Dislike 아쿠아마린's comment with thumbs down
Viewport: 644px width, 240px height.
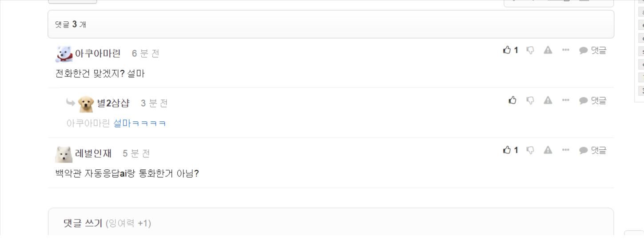click(x=530, y=50)
